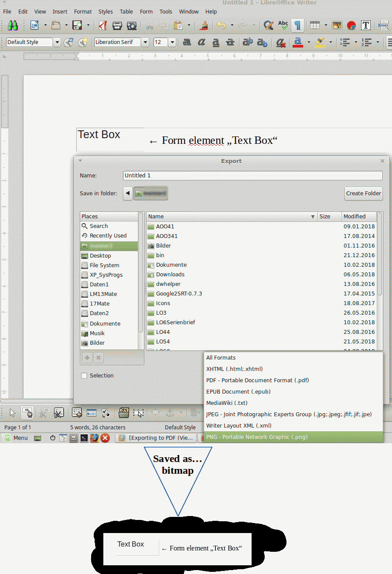Toggle Formatting Marks pilcrow button
Screen dimensions: 392x574
(x=297, y=26)
